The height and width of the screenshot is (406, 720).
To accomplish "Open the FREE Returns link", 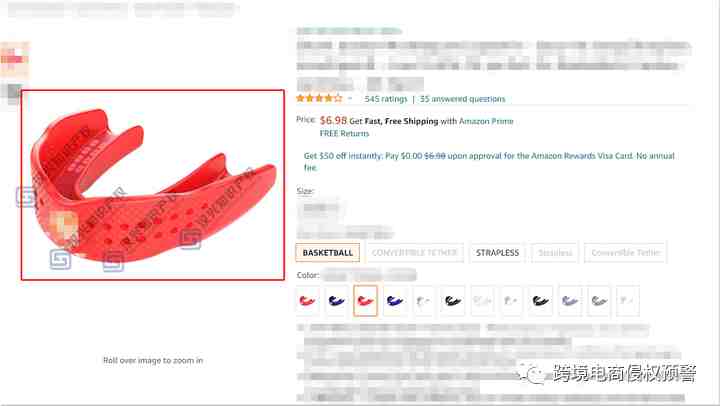I will (x=344, y=134).
